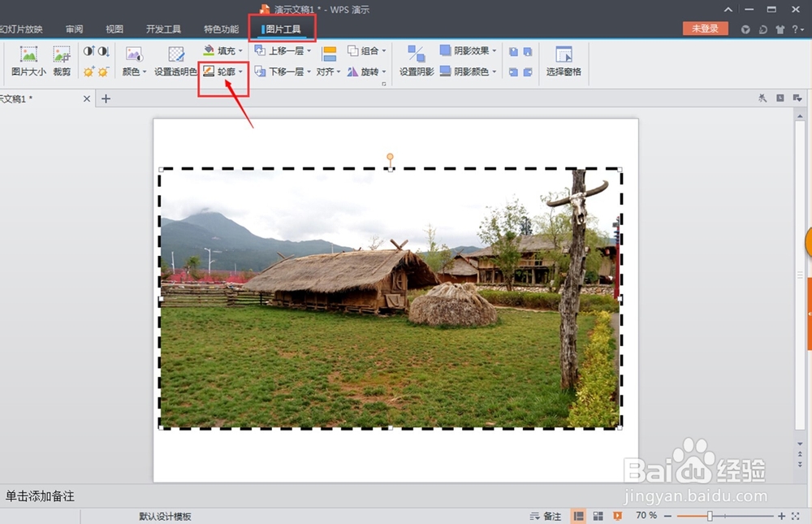Increase picture contrast with up-arrow icon
The image size is (812, 524).
(89, 51)
